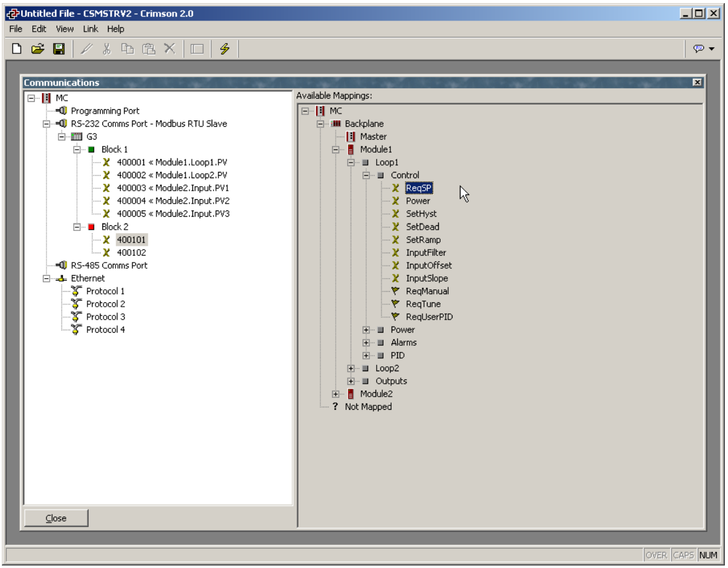
Task: Expand the Loop2 node
Action: click(351, 368)
